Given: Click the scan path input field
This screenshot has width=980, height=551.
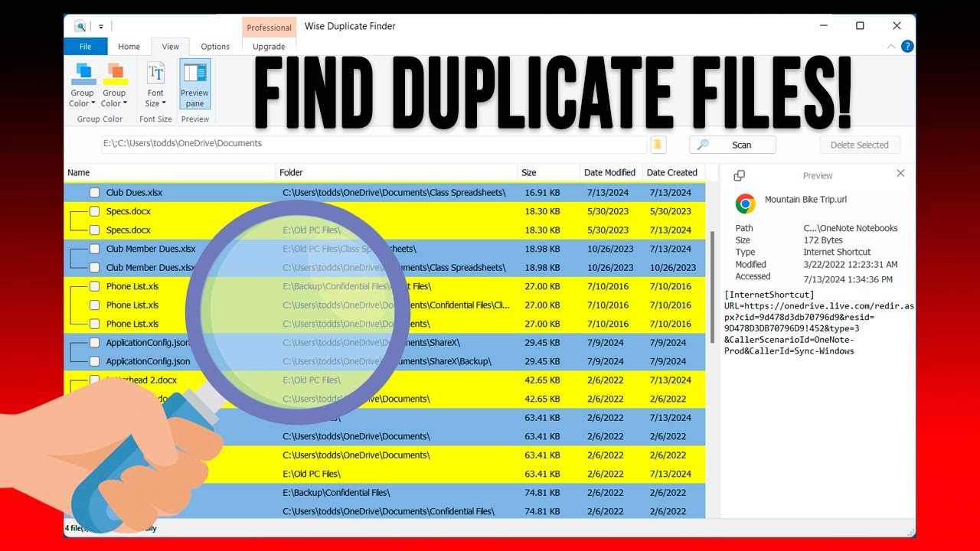Looking at the screenshot, I should click(373, 144).
